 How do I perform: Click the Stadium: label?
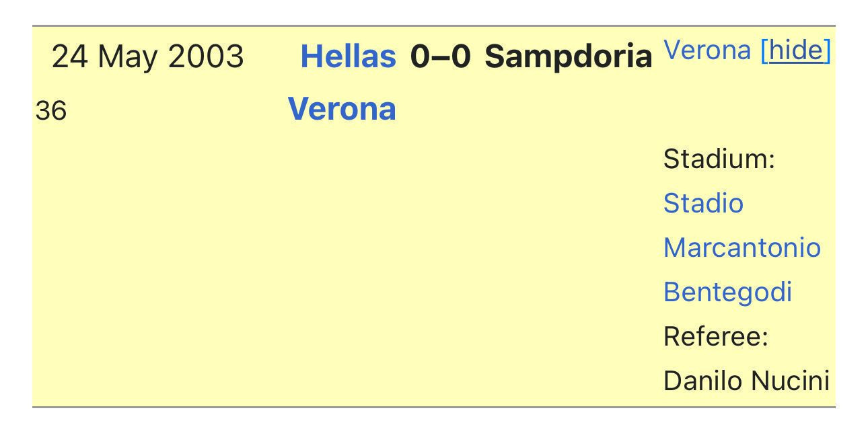pyautogui.click(x=719, y=159)
